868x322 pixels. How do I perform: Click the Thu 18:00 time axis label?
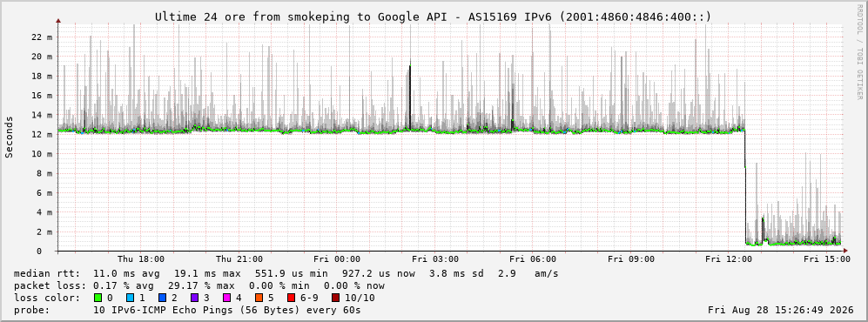141,259
